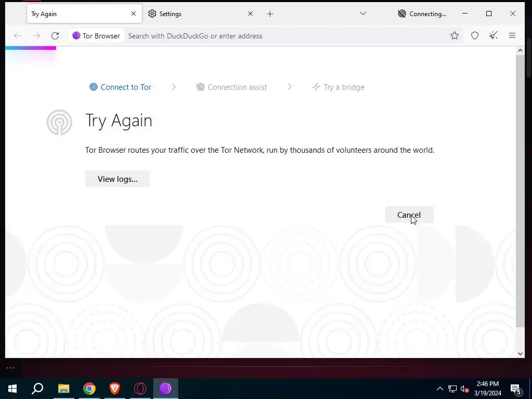
Task: Launch Google Chrome from taskbar
Action: click(x=89, y=389)
